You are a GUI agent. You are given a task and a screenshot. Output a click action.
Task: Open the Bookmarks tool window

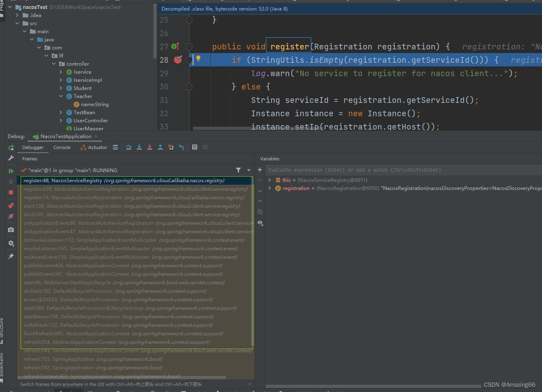click(2, 368)
